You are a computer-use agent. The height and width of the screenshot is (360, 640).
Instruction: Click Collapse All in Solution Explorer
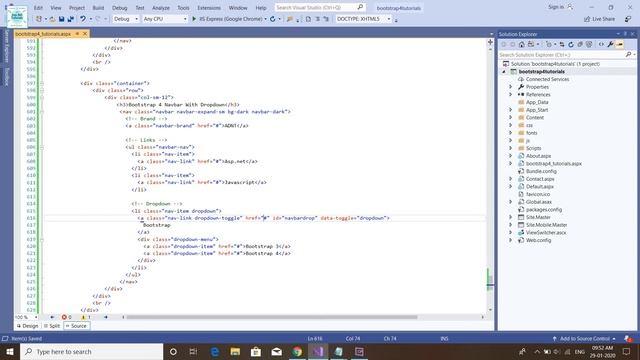[x=580, y=44]
